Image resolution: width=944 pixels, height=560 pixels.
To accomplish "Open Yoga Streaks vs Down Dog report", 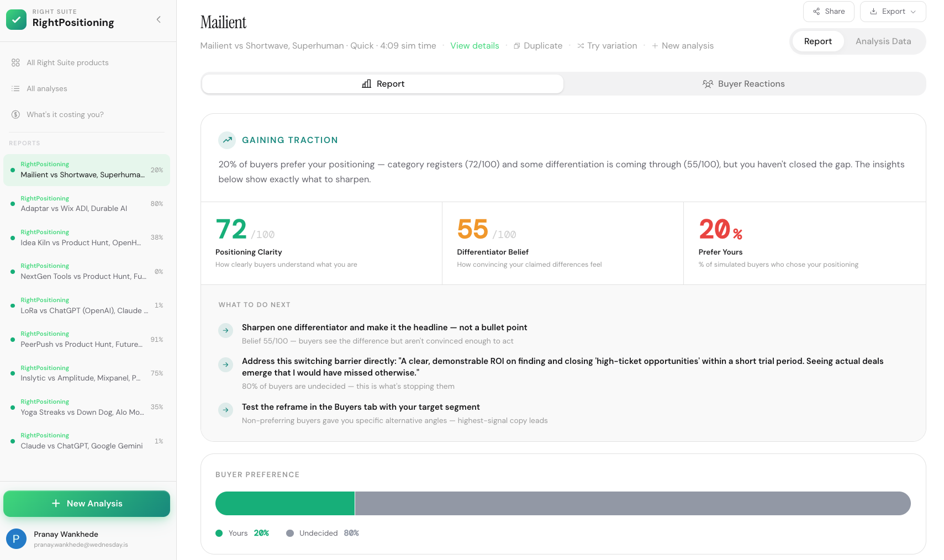I will click(x=87, y=407).
